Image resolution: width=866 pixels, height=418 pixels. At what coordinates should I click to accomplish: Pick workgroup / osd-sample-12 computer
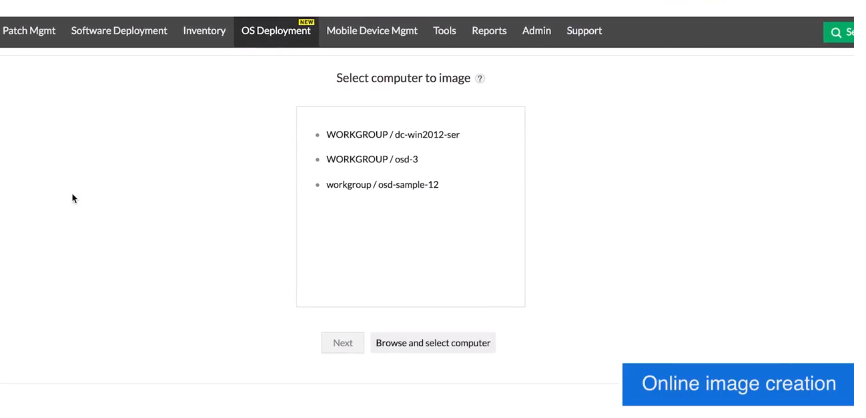382,185
